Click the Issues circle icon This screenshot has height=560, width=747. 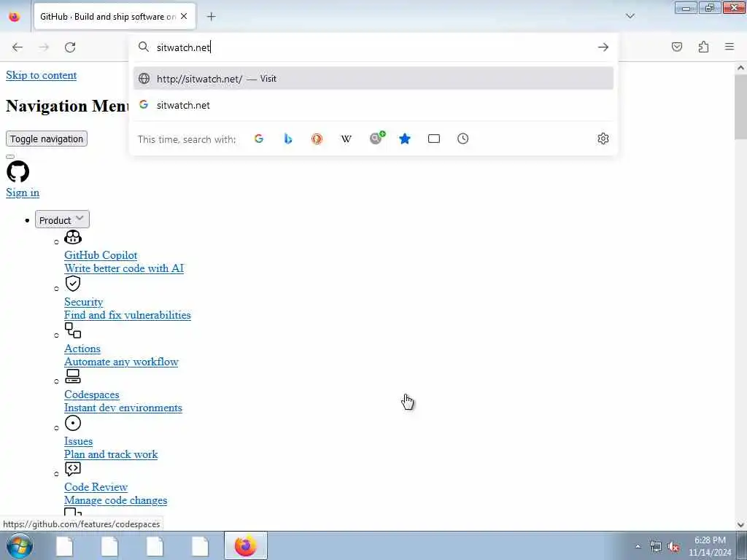click(73, 423)
